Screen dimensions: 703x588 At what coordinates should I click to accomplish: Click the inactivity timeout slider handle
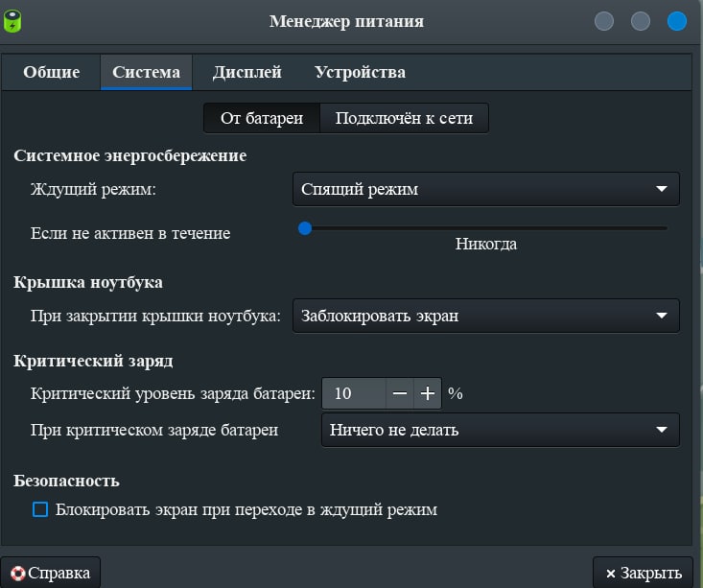click(305, 228)
